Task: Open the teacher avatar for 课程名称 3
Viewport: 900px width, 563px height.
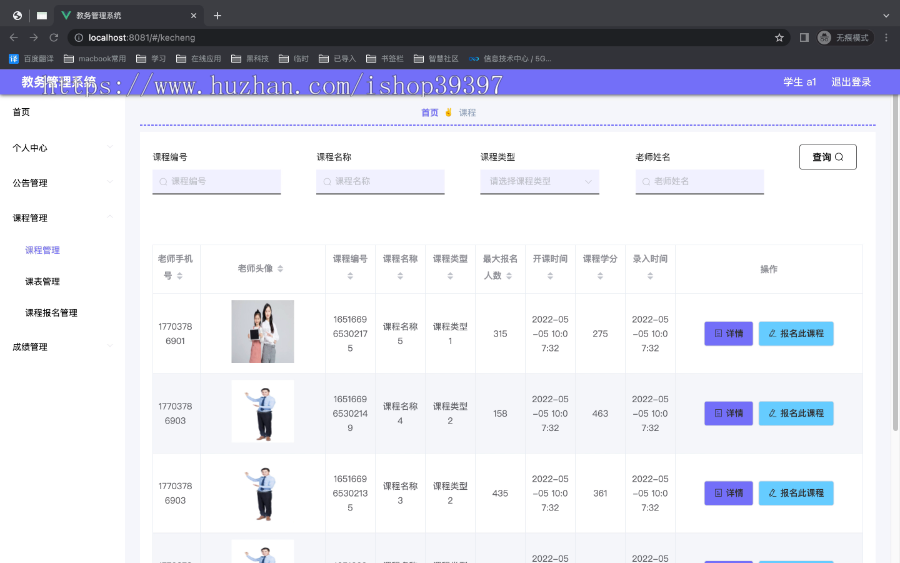Action: tap(263, 492)
